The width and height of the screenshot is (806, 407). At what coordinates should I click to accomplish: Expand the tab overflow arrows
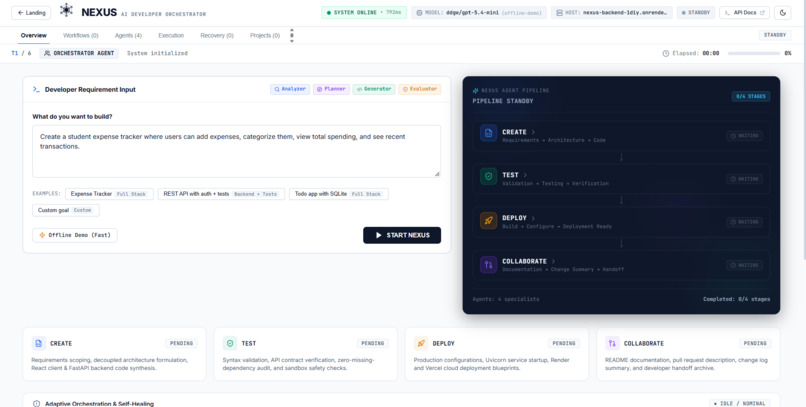(291, 35)
